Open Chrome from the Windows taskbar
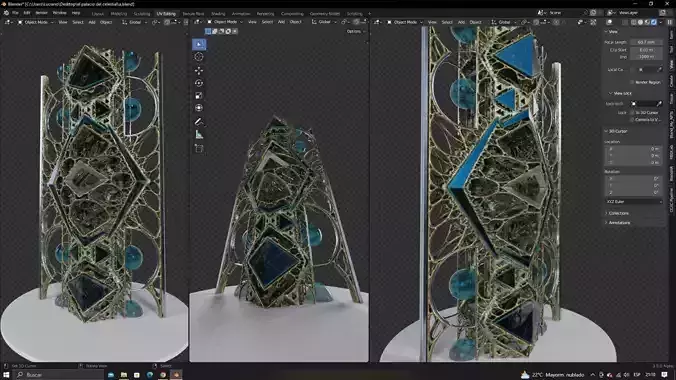The height and width of the screenshot is (380, 676). [163, 375]
